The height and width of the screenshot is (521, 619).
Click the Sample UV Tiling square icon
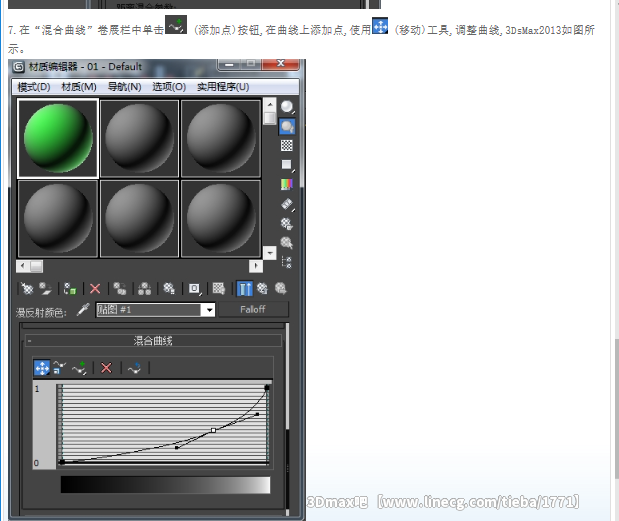coord(287,165)
